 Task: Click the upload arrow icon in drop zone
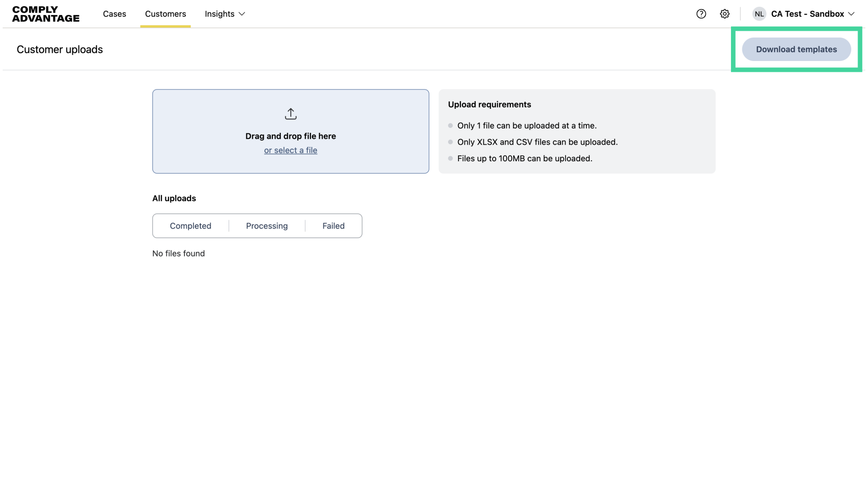pos(291,114)
